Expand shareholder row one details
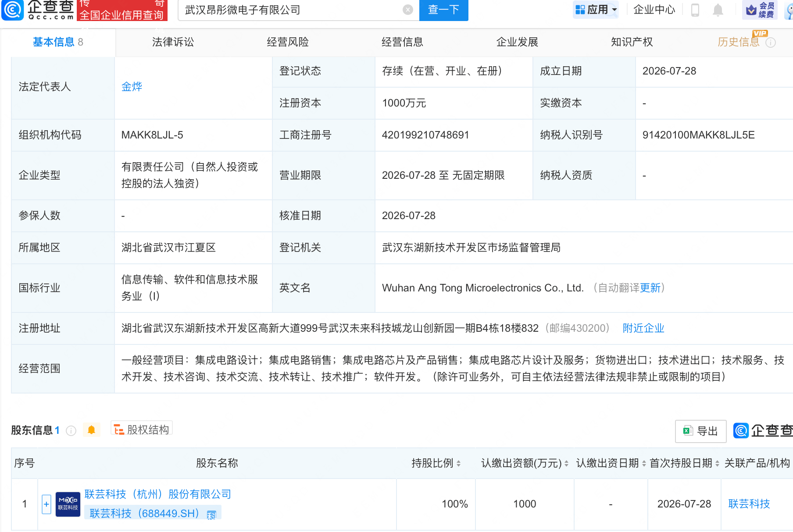This screenshot has height=532, width=793. (46, 504)
